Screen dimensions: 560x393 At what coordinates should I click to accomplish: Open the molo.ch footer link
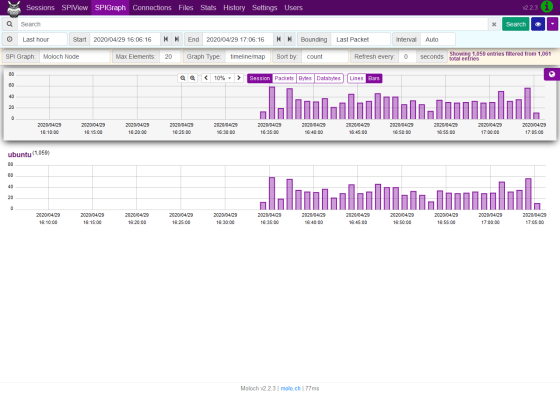tap(290, 388)
